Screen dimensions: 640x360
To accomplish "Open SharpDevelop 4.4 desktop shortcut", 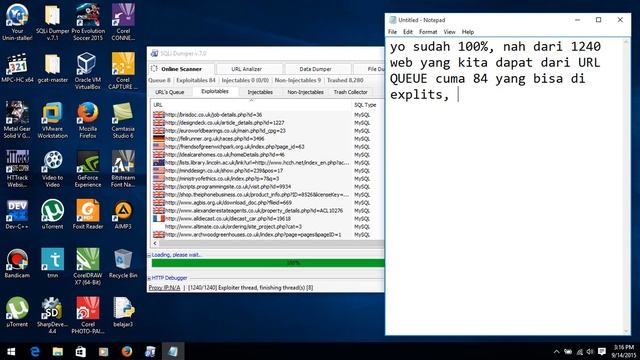I will pyautogui.click(x=53, y=316).
